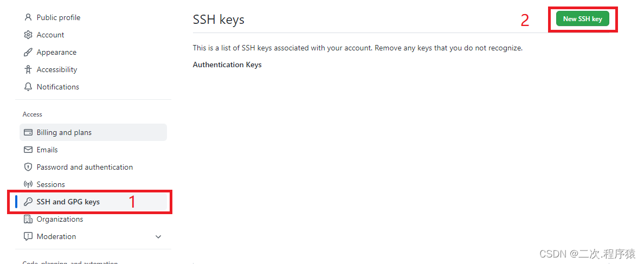Screen dimensions: 644x264
Task: Click the Billing credit card icon
Action: tap(28, 132)
